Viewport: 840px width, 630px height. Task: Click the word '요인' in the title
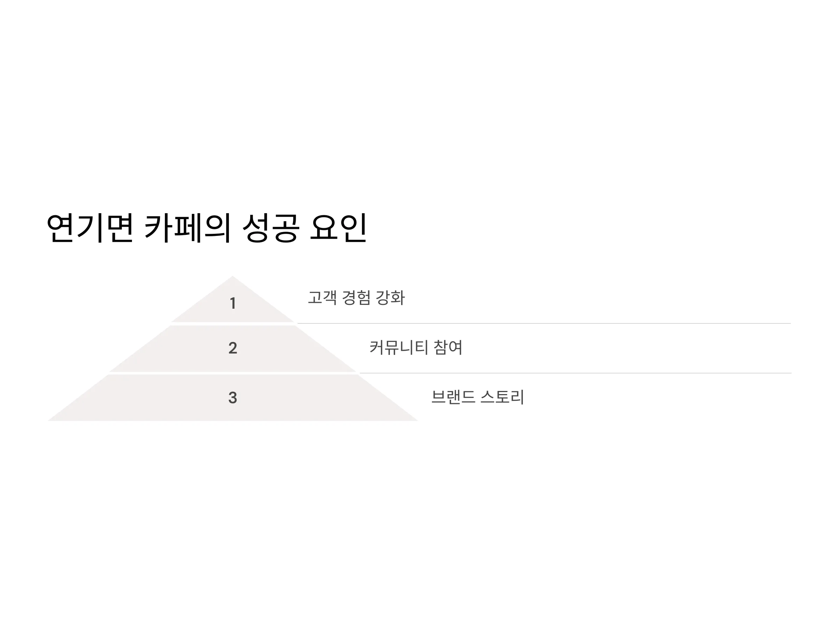(339, 228)
